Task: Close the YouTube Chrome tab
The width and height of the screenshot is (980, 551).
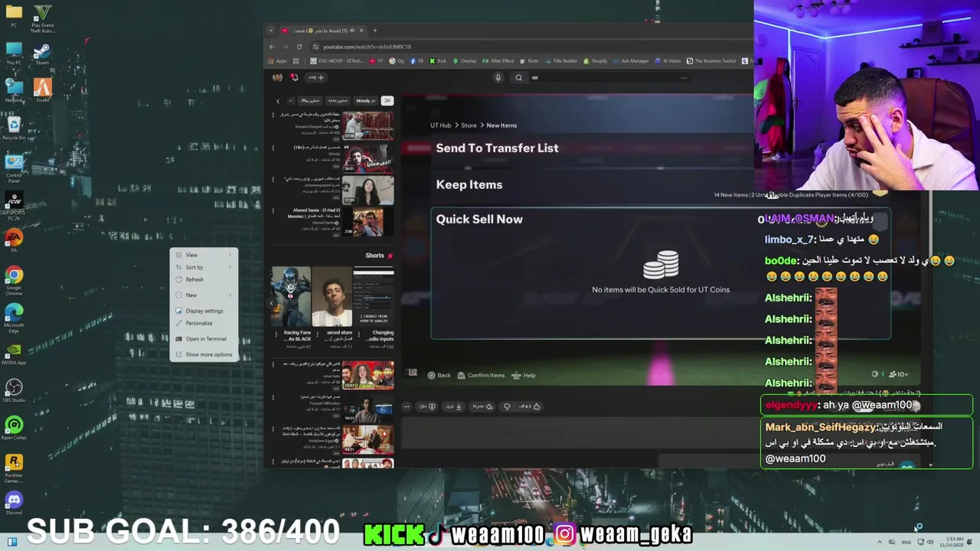Action: pyautogui.click(x=361, y=31)
